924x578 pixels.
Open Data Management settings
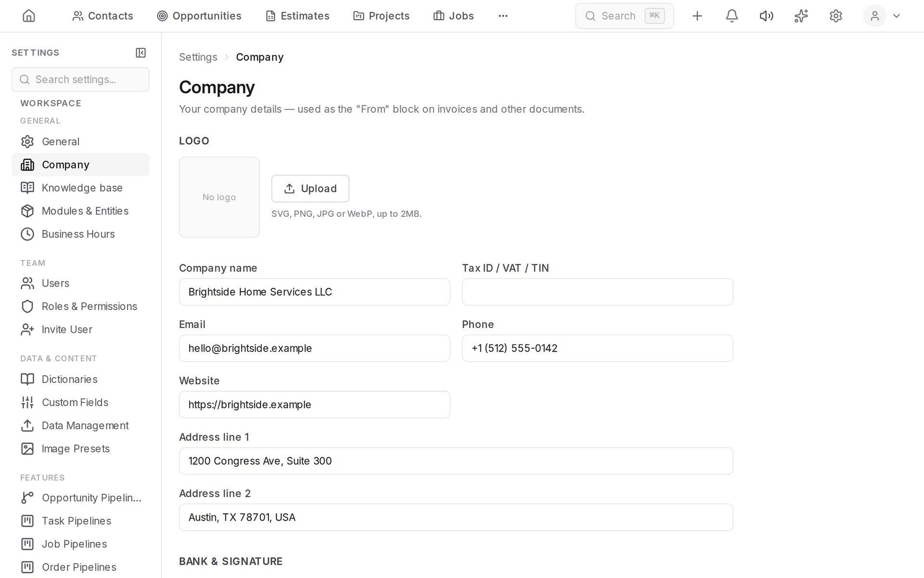[x=80, y=425]
